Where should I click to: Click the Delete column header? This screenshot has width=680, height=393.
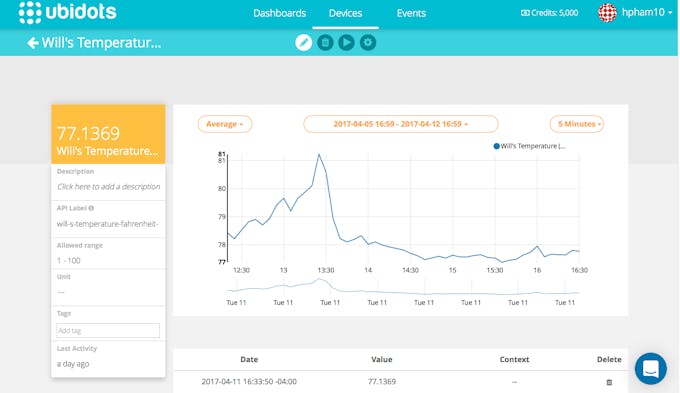point(609,359)
